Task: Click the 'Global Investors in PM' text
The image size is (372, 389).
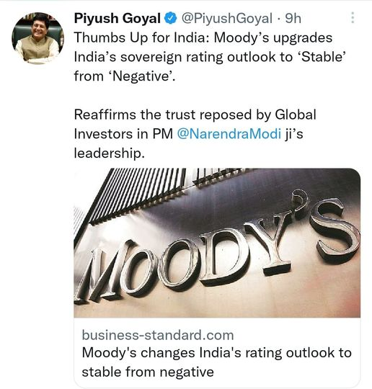Action: tap(195, 124)
